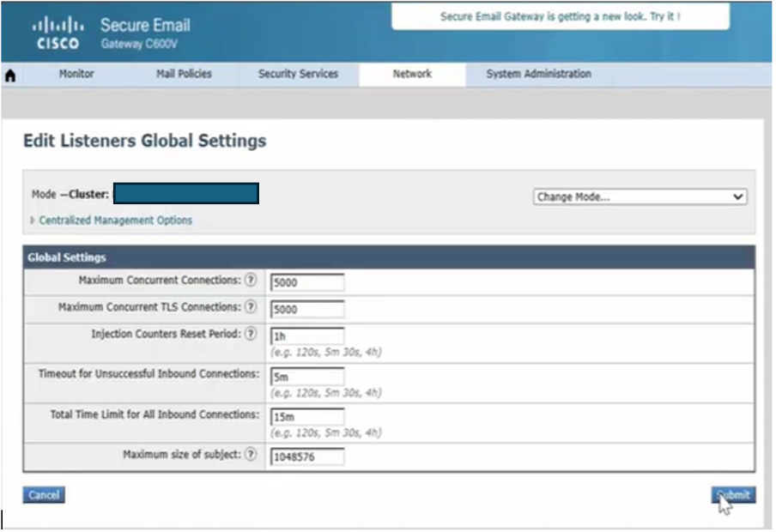Screen dimensions: 776x532
Task: Click the home icon in navigation bar
Action: point(11,76)
